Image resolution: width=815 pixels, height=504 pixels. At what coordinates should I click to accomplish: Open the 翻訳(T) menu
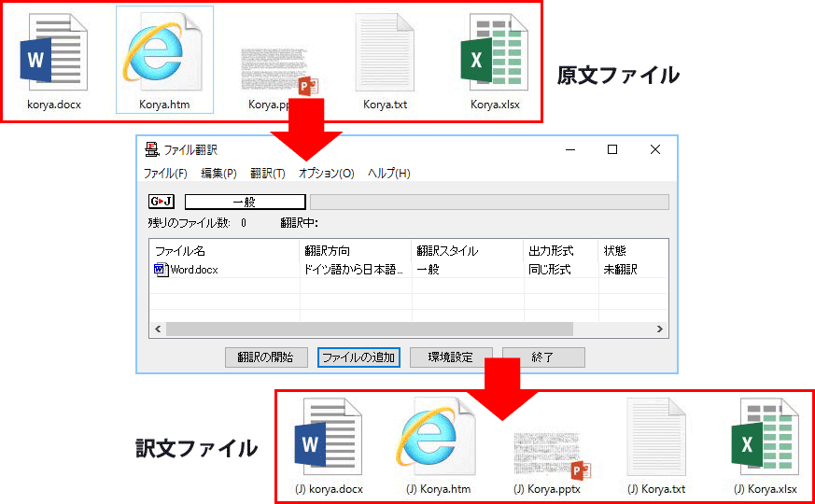268,173
